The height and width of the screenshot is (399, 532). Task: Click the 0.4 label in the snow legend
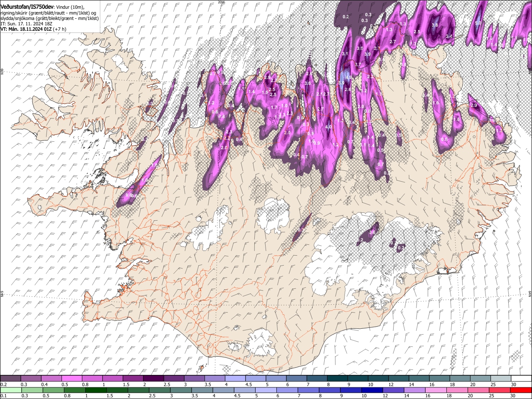point(44,384)
